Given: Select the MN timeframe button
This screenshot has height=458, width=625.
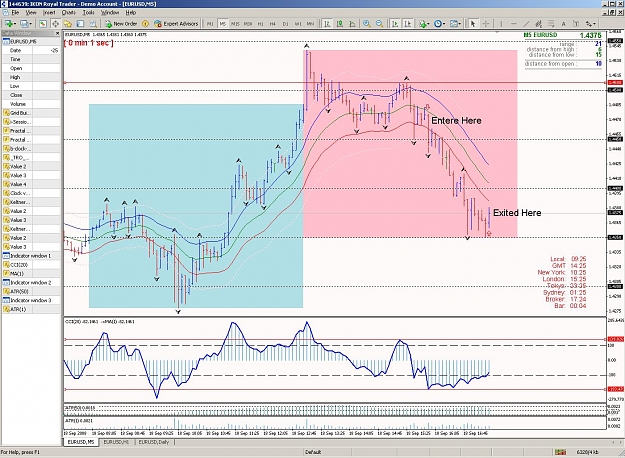Looking at the screenshot, I should (310, 24).
